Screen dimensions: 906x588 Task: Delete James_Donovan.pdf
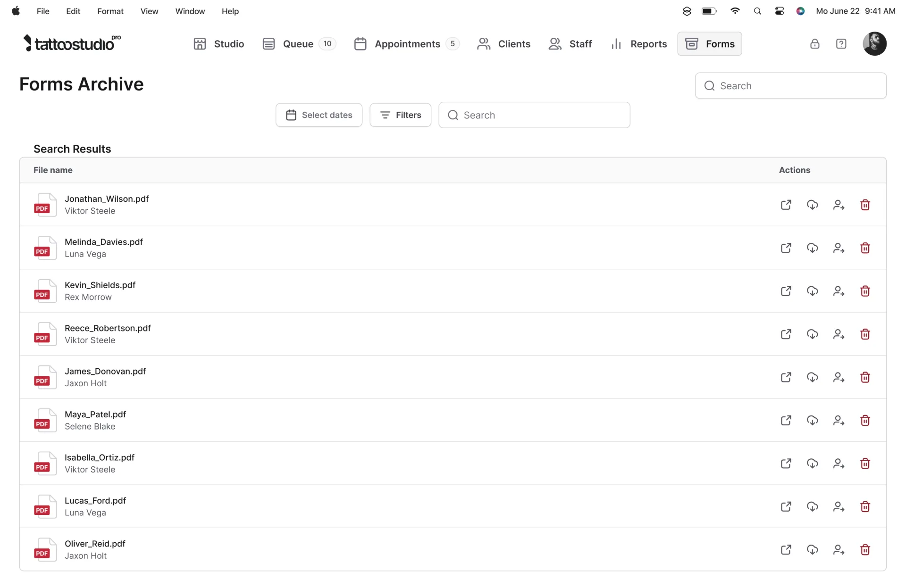coord(865,377)
